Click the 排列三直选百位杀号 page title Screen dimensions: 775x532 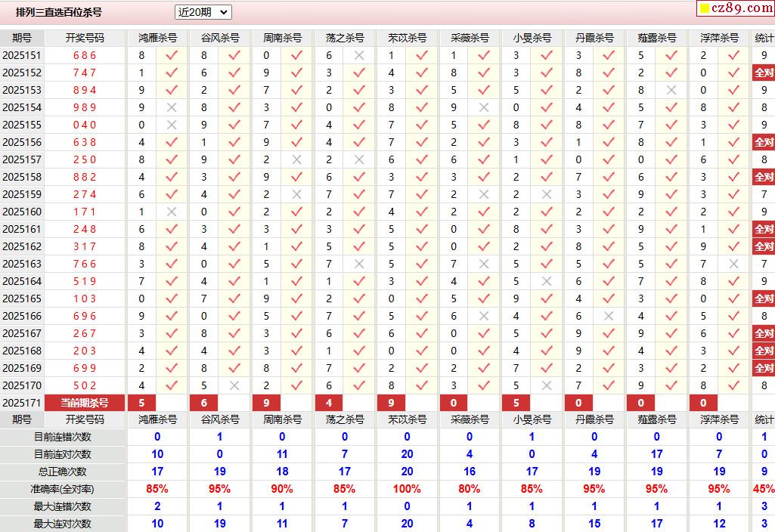pos(59,12)
